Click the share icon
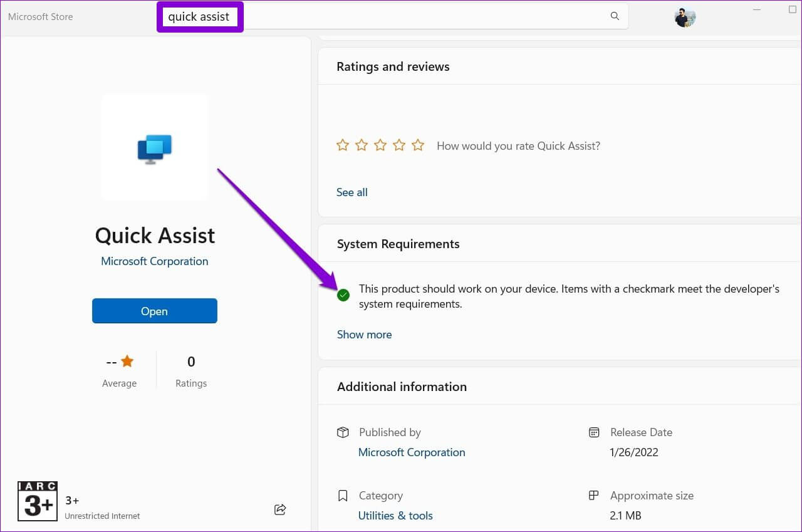 point(280,509)
